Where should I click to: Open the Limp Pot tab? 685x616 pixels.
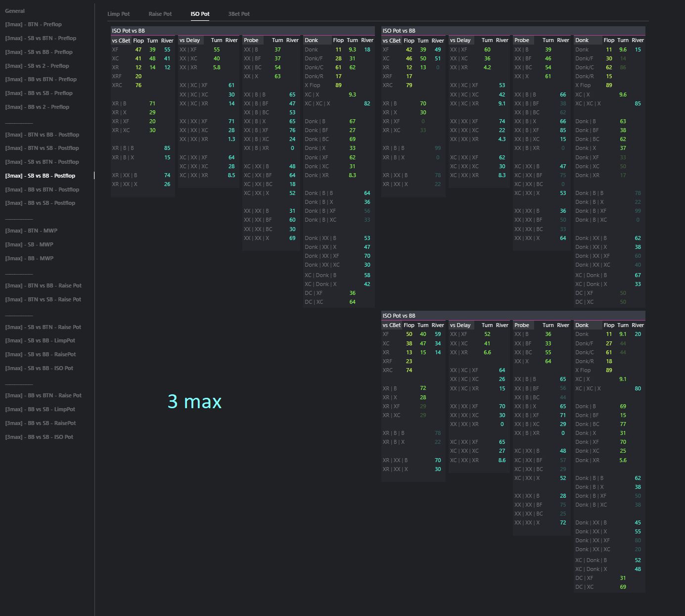tap(118, 14)
